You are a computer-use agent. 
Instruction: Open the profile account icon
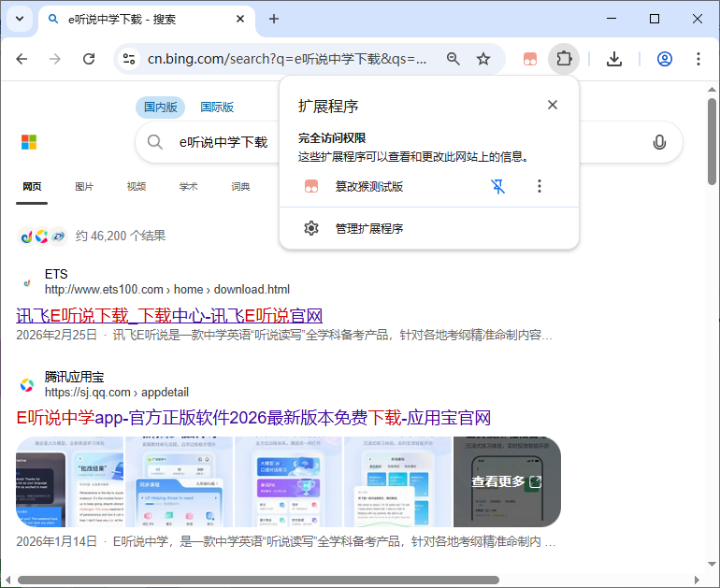click(665, 59)
